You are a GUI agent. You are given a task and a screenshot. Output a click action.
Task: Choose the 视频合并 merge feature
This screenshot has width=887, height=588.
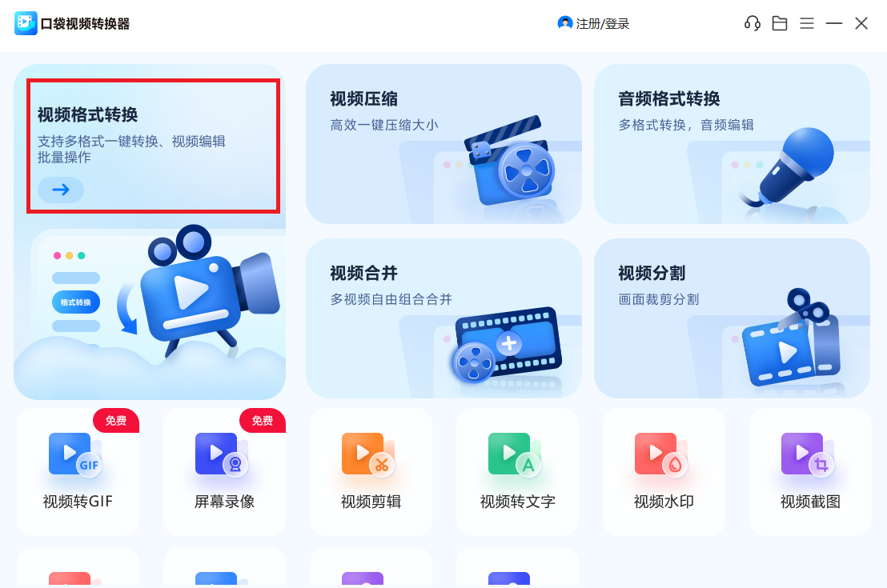pos(444,318)
